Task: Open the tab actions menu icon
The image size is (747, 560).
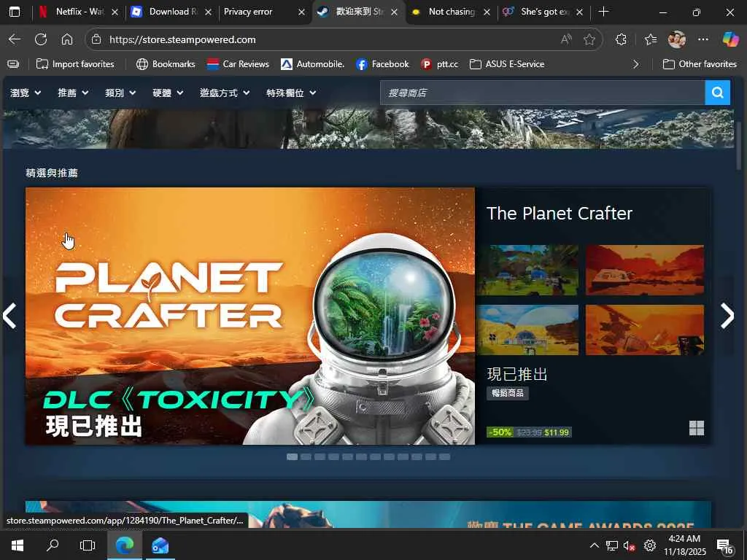Action: point(15,12)
